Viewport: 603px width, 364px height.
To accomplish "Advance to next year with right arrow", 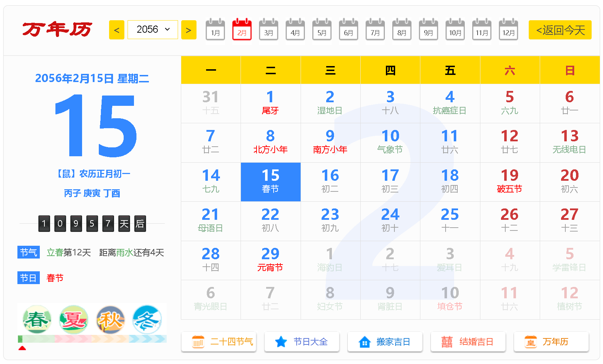I will click(x=189, y=30).
